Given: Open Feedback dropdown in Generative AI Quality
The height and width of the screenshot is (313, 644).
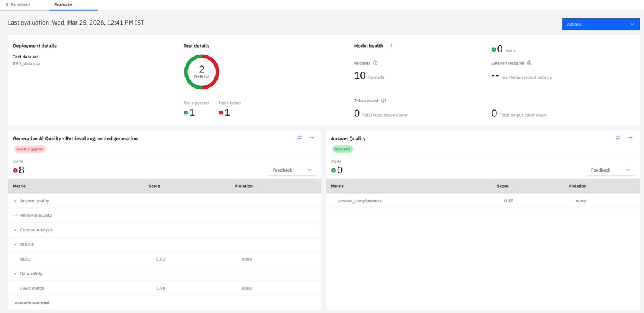Looking at the screenshot, I should [x=292, y=170].
